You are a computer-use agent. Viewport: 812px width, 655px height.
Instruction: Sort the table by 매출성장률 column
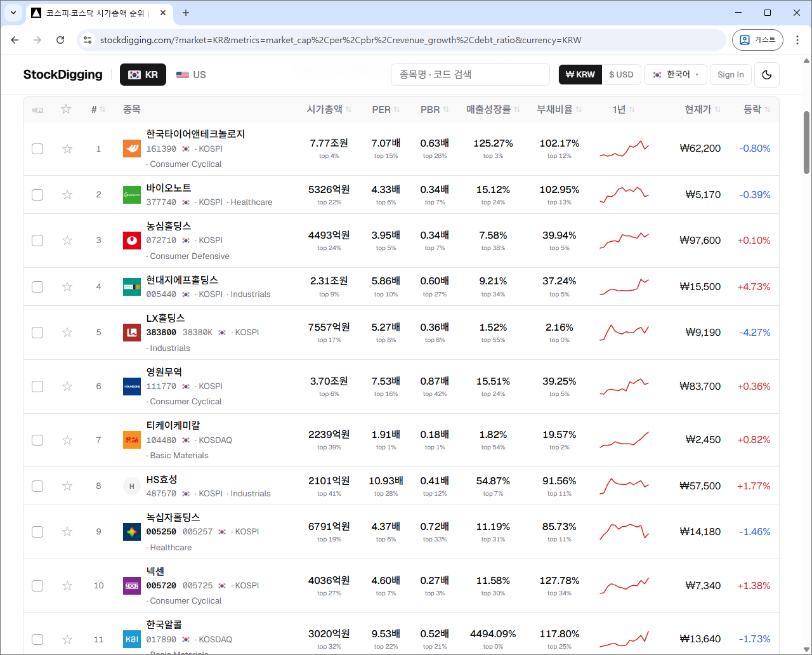(493, 109)
